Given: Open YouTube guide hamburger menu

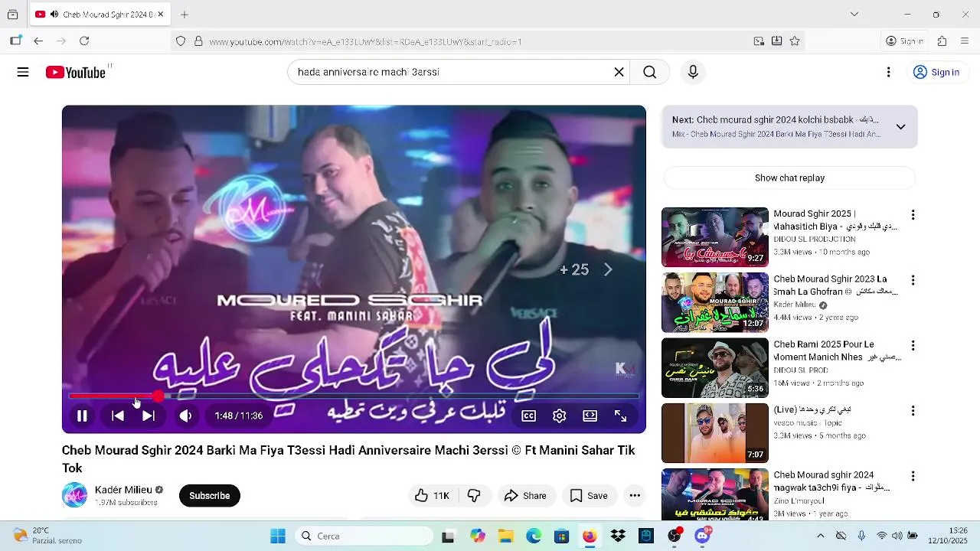Looking at the screenshot, I should pos(23,72).
